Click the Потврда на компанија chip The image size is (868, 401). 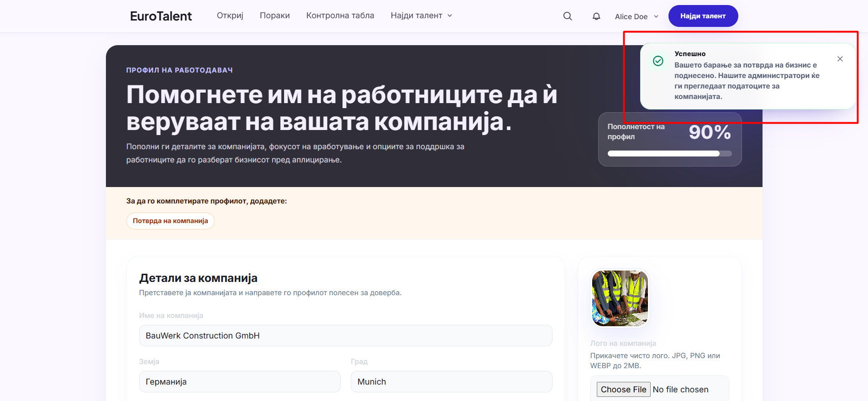170,221
